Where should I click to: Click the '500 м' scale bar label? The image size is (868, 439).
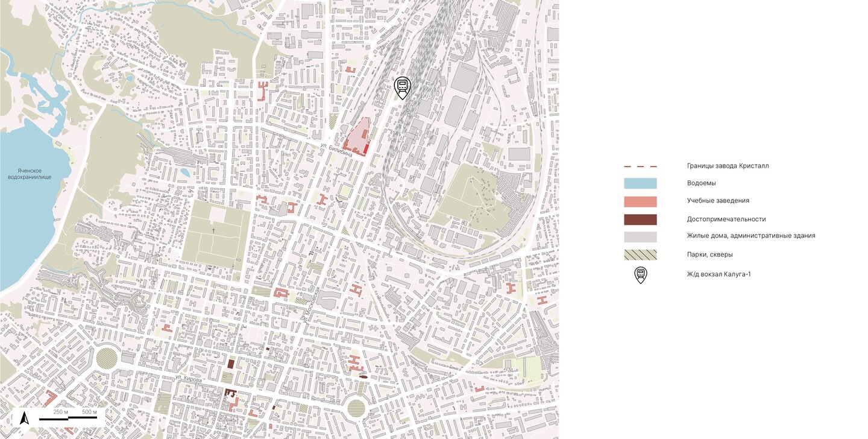[x=89, y=412]
